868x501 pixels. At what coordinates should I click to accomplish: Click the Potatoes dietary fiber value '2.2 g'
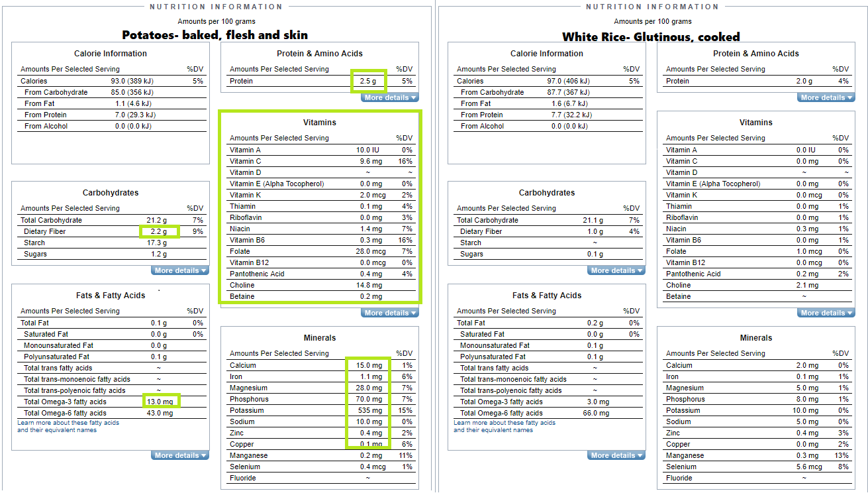click(x=158, y=231)
